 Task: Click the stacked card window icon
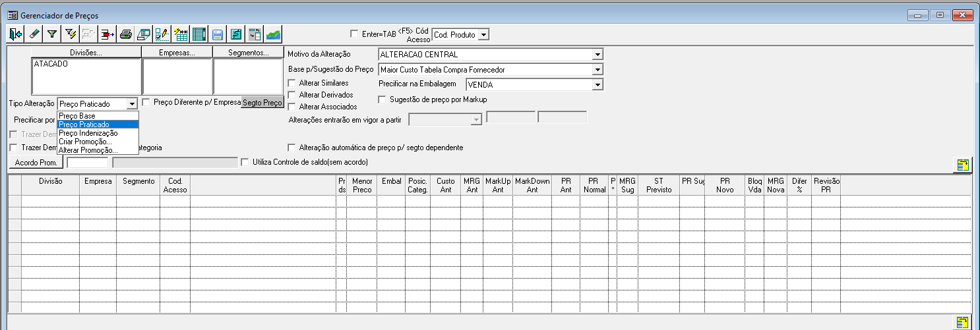144,34
